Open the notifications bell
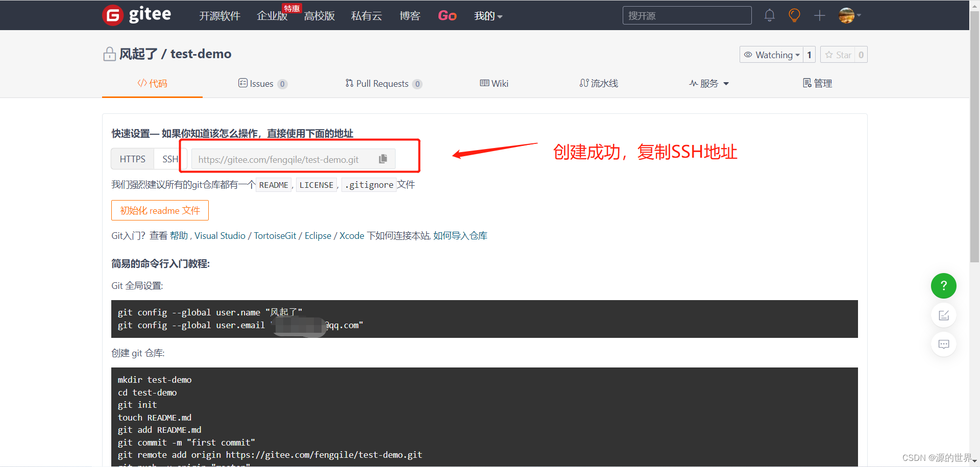The image size is (980, 467). (x=770, y=15)
